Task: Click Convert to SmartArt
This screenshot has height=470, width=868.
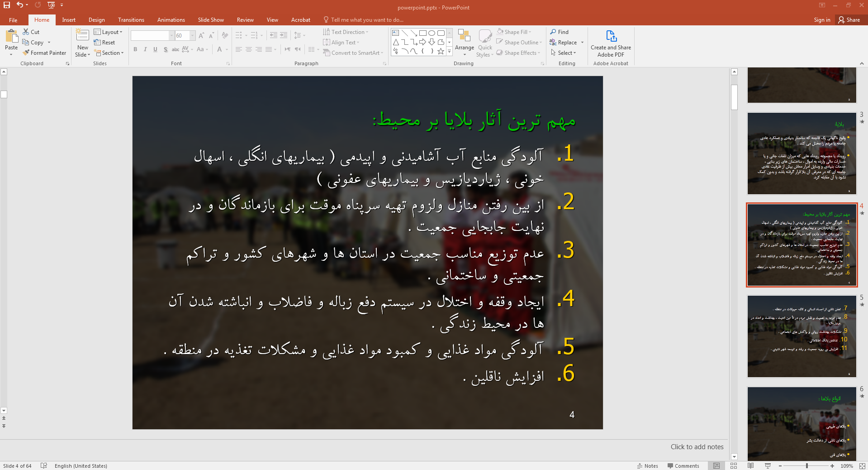Action: (x=353, y=53)
